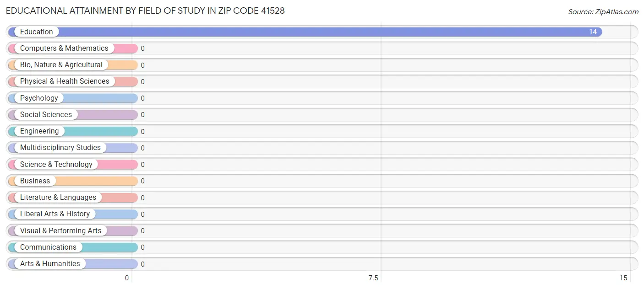644x289 pixels.
Task: Click the 0 value beside Business bar
Action: coord(143,181)
